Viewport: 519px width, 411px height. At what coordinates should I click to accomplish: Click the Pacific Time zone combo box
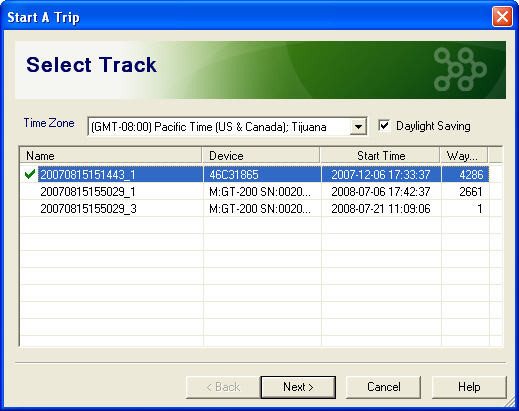click(x=227, y=127)
